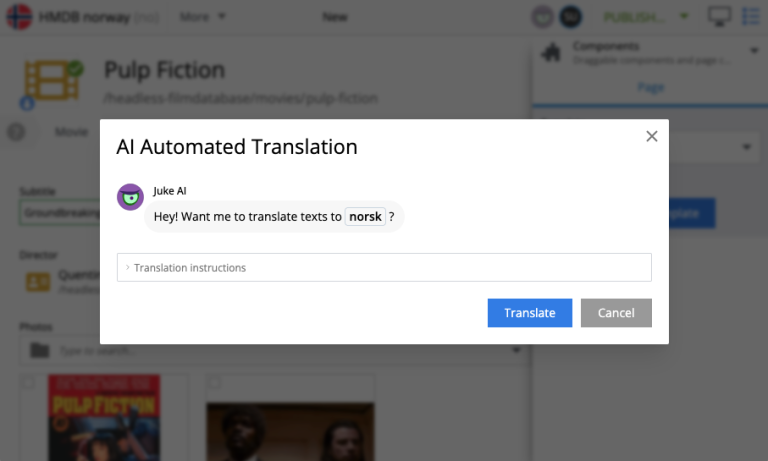
Task: Open the Publish dropdown arrow
Action: tap(684, 17)
